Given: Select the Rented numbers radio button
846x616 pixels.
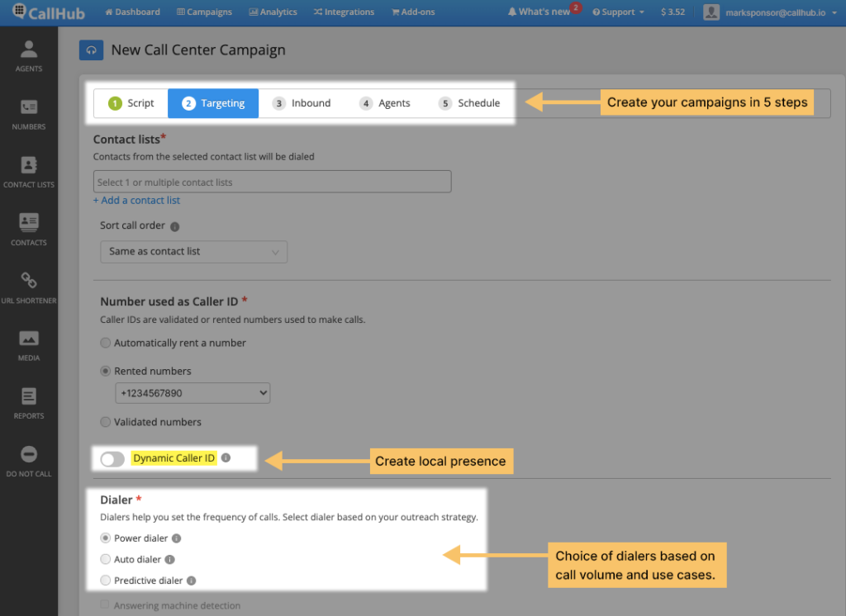Looking at the screenshot, I should [106, 371].
